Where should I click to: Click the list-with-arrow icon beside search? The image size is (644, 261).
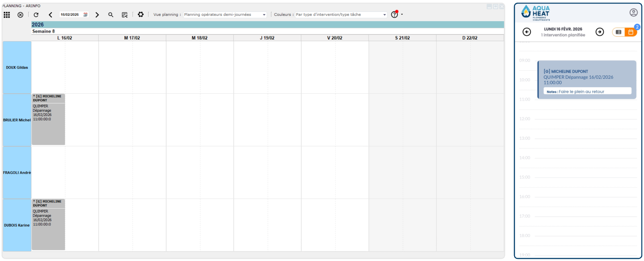125,15
